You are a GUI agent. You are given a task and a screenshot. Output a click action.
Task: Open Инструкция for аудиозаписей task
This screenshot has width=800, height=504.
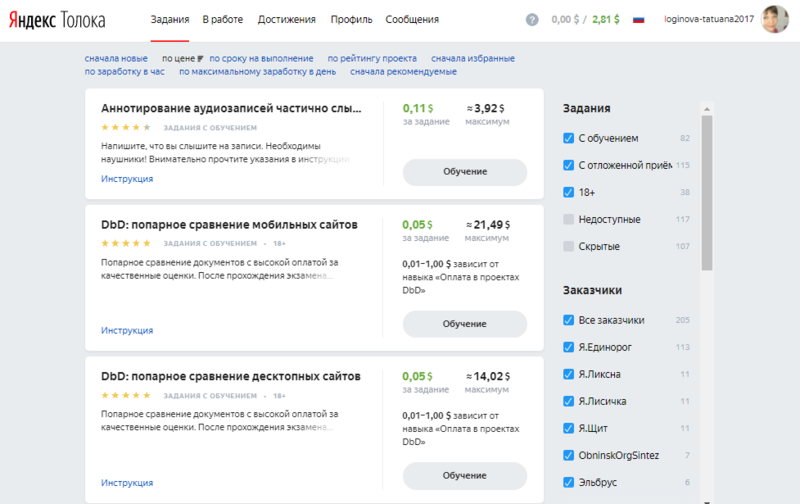[127, 179]
